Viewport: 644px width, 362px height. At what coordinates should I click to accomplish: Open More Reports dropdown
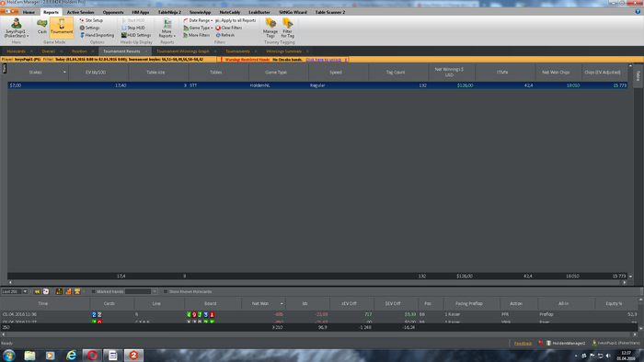point(167,28)
